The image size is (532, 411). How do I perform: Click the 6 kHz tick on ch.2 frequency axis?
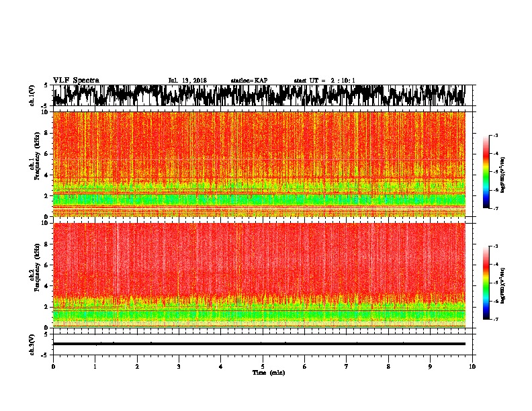pyautogui.click(x=47, y=265)
